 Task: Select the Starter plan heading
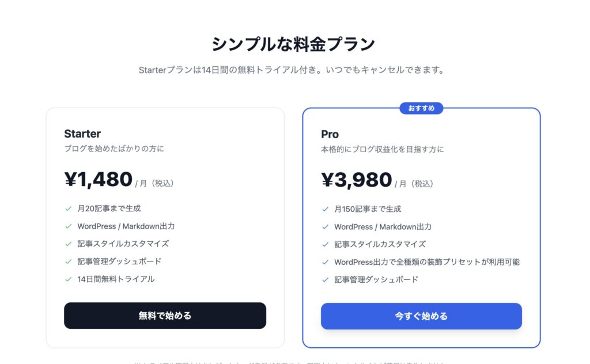(82, 134)
